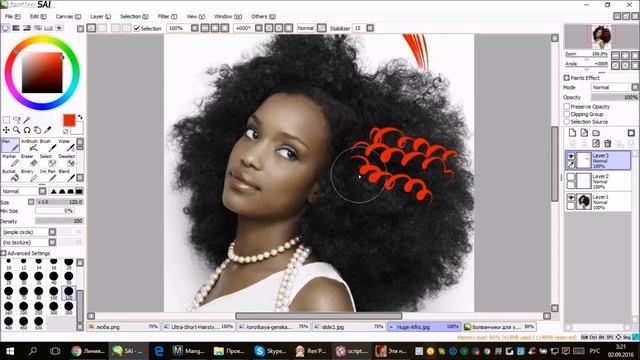
Task: Select the Selection Source radio button
Action: 567,121
